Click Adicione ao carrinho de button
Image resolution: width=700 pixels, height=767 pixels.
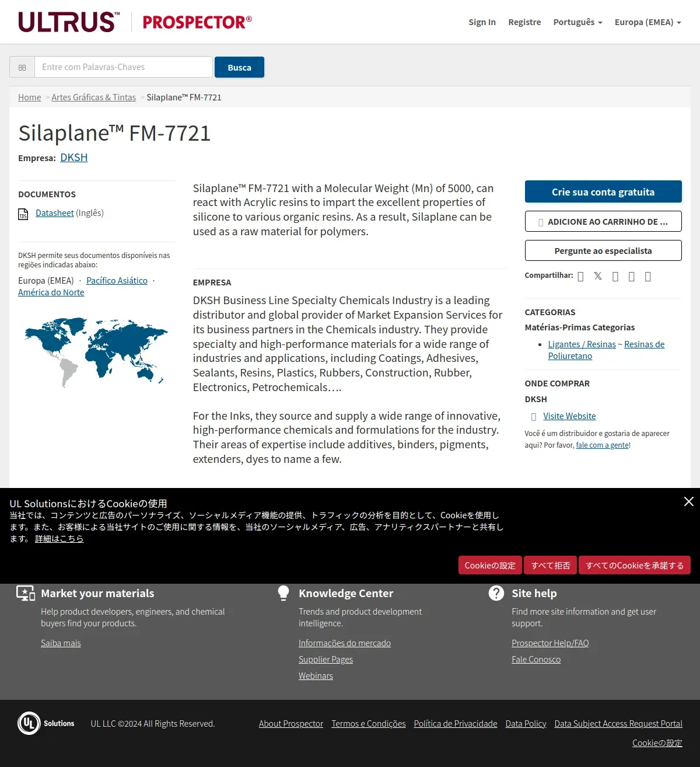point(603,221)
